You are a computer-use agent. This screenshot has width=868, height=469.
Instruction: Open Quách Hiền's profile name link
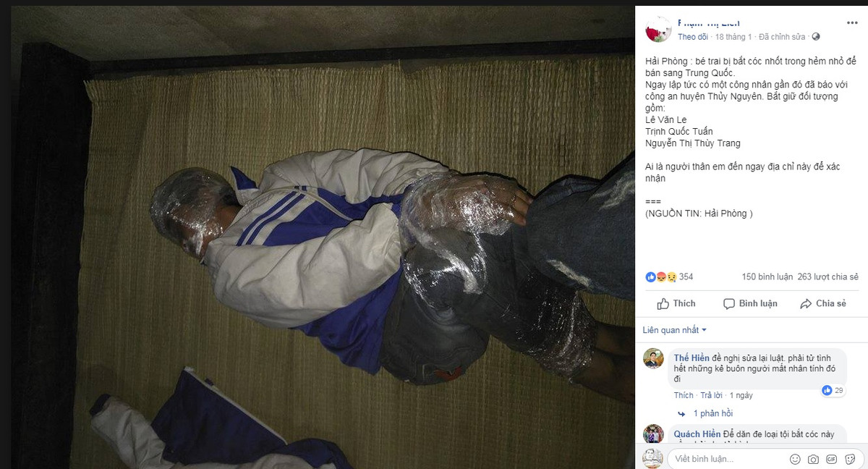697,434
